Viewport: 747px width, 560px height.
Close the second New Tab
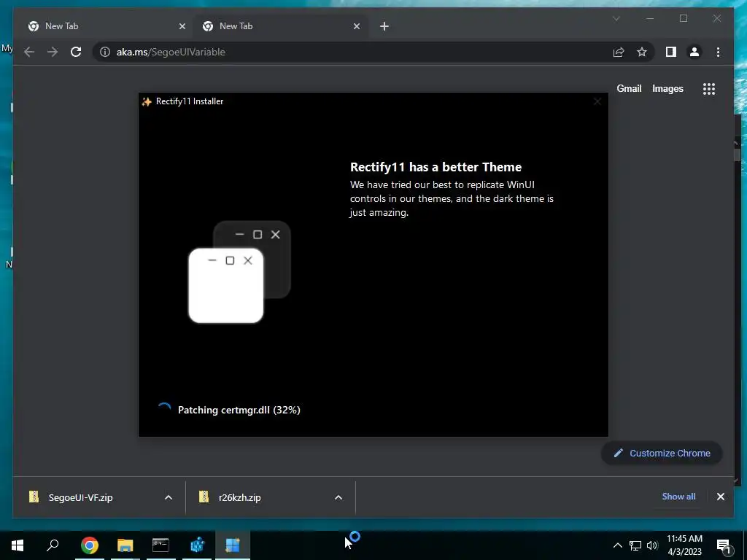pos(356,26)
